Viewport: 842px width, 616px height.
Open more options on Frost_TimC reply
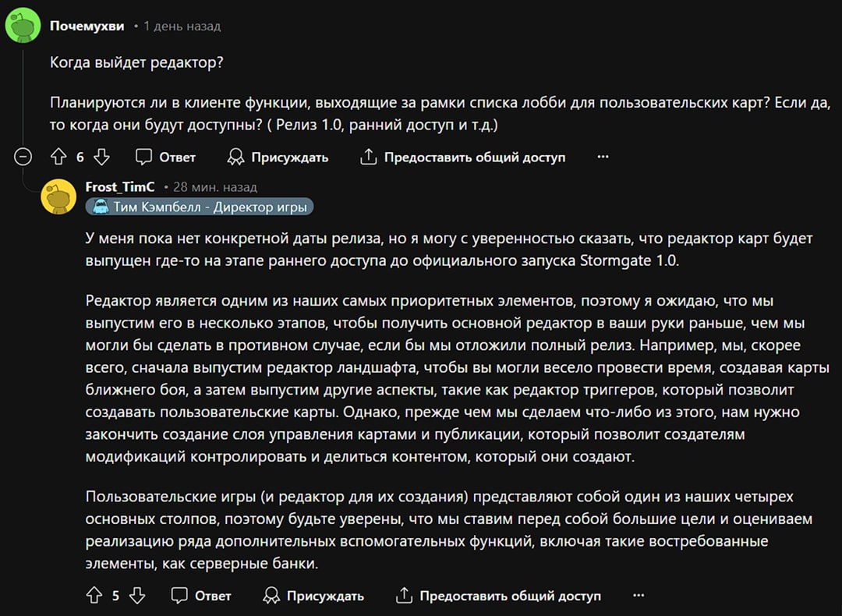click(639, 595)
